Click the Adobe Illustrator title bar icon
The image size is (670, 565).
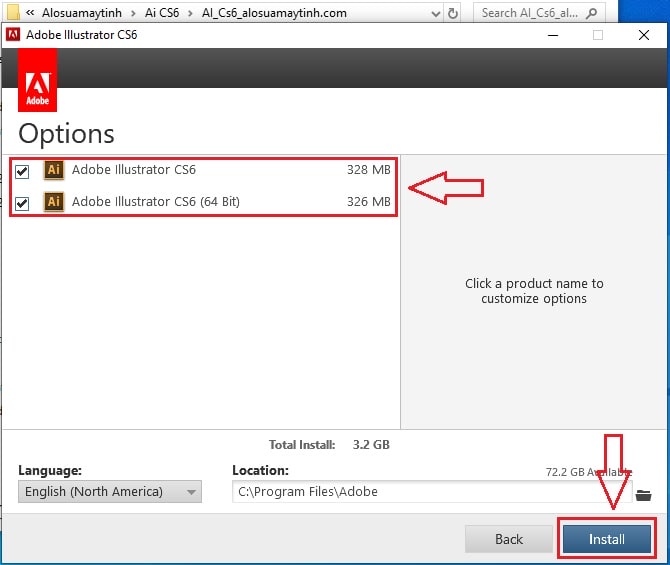tap(13, 35)
